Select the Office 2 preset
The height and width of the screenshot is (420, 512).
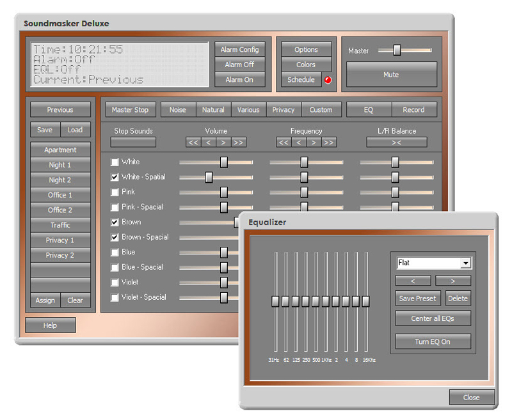[x=60, y=210]
